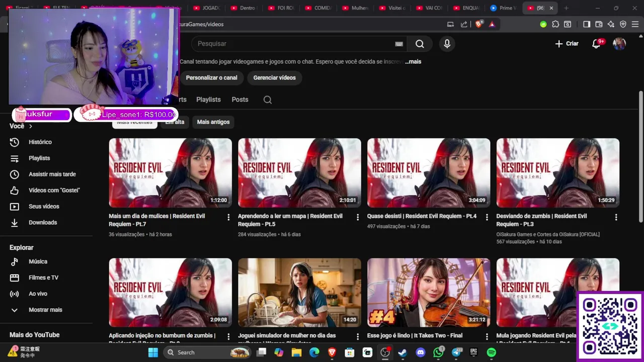Open the account avatar menu
This screenshot has width=644, height=362.
click(x=619, y=44)
